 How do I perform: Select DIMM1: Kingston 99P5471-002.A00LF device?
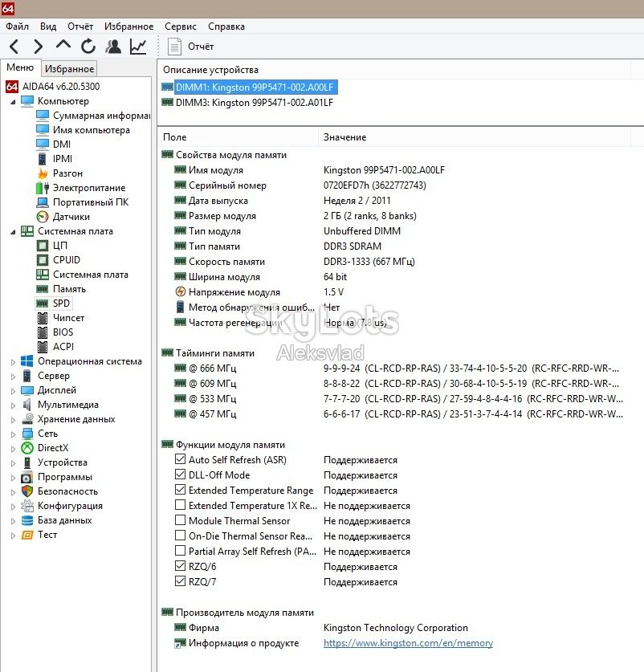coord(255,88)
